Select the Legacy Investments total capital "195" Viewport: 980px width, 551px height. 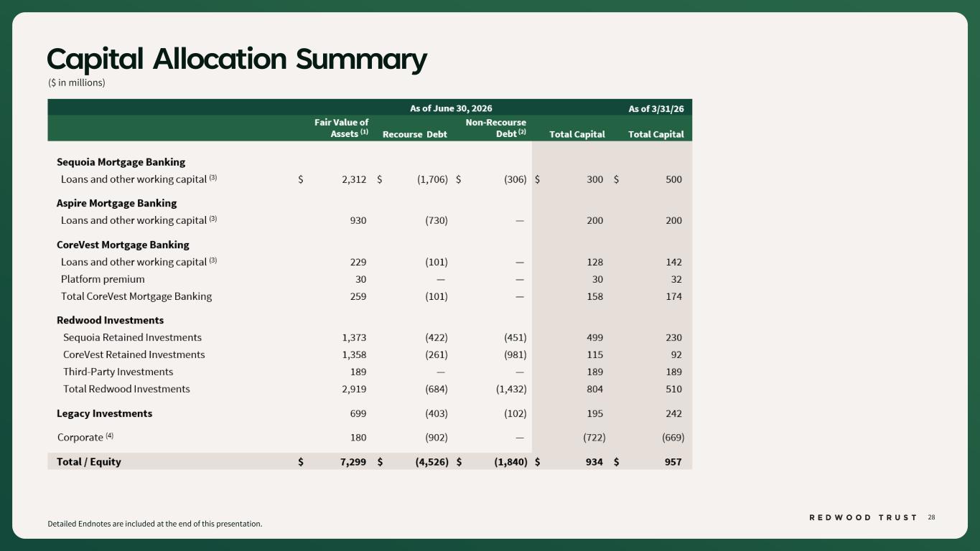(x=595, y=413)
